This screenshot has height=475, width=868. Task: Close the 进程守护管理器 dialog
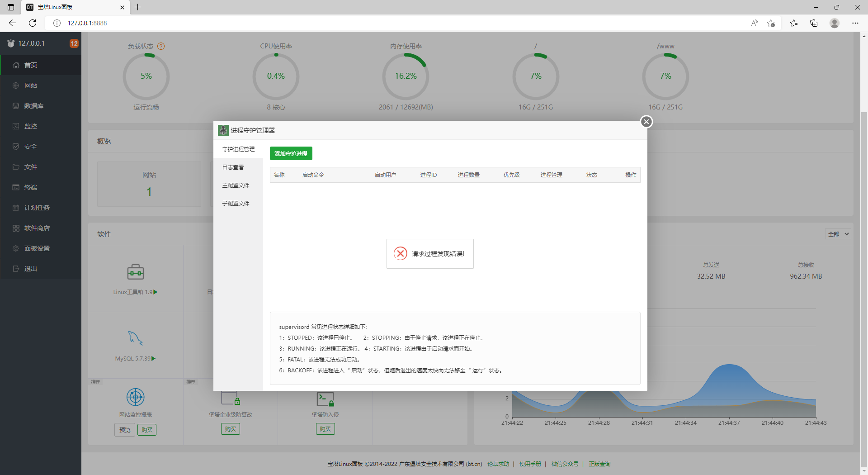pyautogui.click(x=646, y=122)
